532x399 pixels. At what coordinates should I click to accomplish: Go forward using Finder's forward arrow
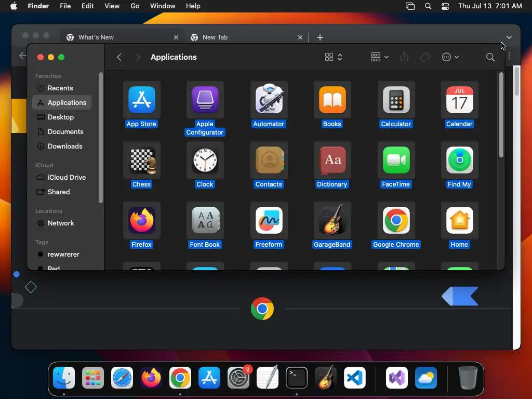point(138,57)
